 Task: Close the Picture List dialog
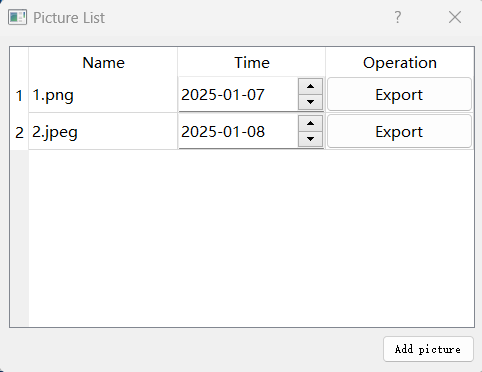455,17
